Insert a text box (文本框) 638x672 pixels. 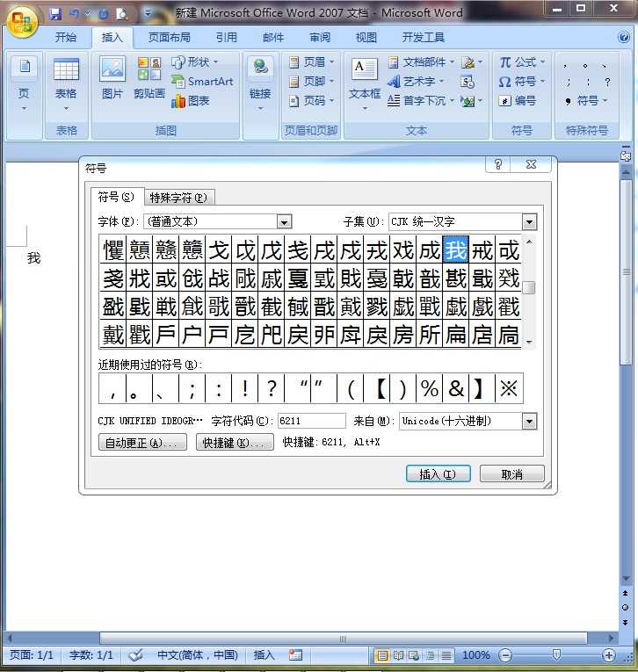[365, 83]
